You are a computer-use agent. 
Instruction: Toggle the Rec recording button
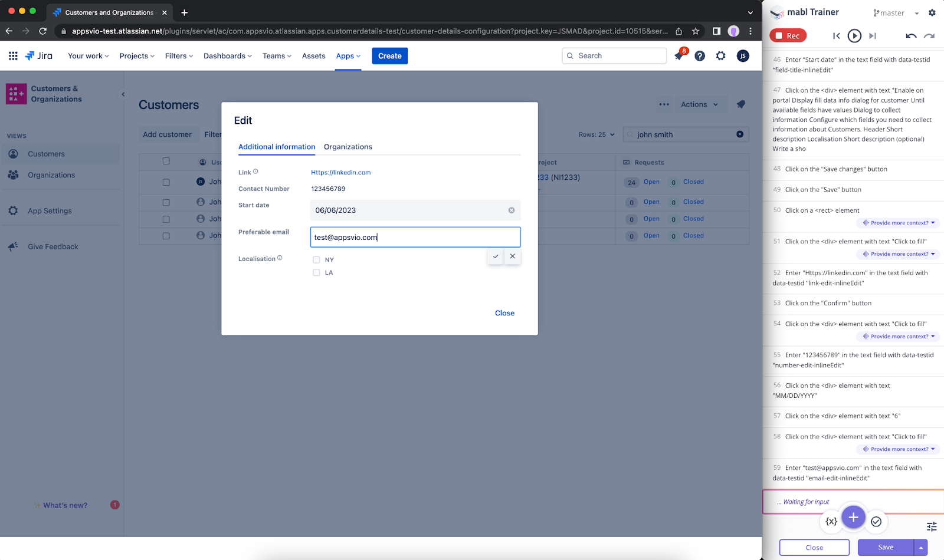click(788, 36)
